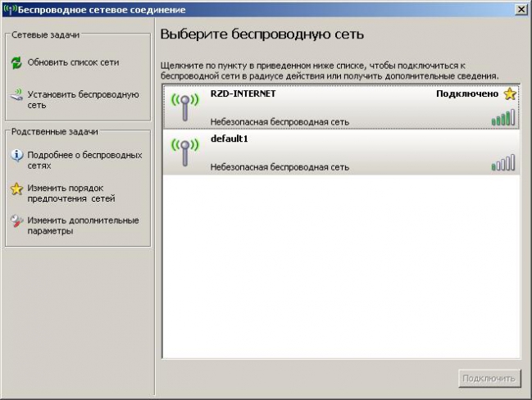Image resolution: width=532 pixels, height=400 pixels.
Task: Click the 'Подключено' status text
Action: 467,93
